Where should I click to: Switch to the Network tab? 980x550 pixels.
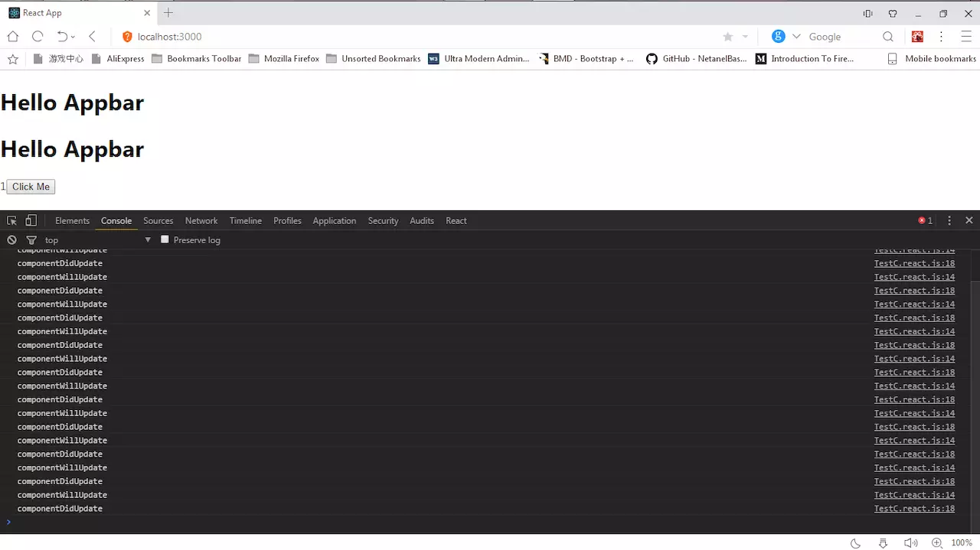click(x=201, y=220)
